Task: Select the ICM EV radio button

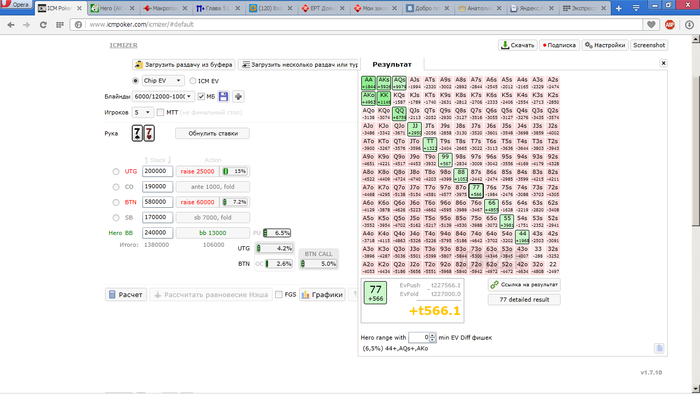Action: [x=192, y=81]
